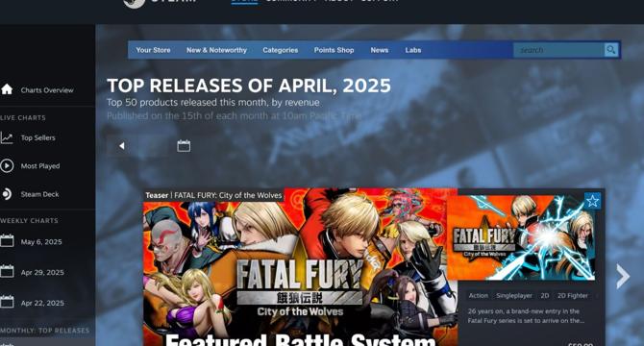Open the Labs link
This screenshot has width=644, height=346.
(x=413, y=50)
